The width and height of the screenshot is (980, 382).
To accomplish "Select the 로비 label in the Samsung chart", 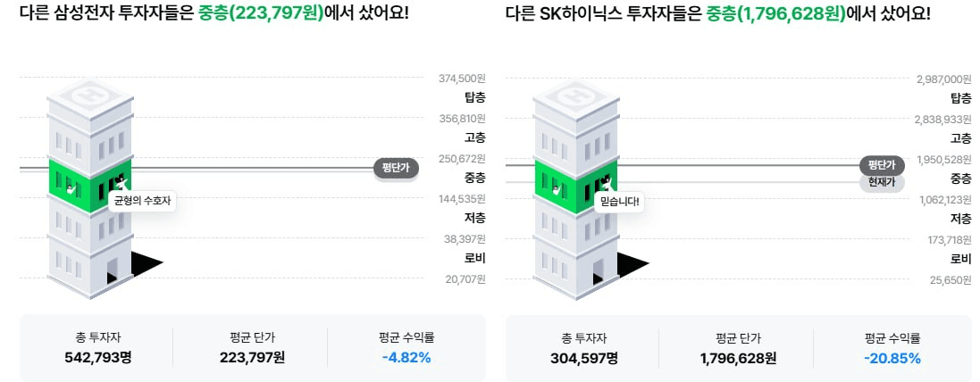I will pos(475,259).
